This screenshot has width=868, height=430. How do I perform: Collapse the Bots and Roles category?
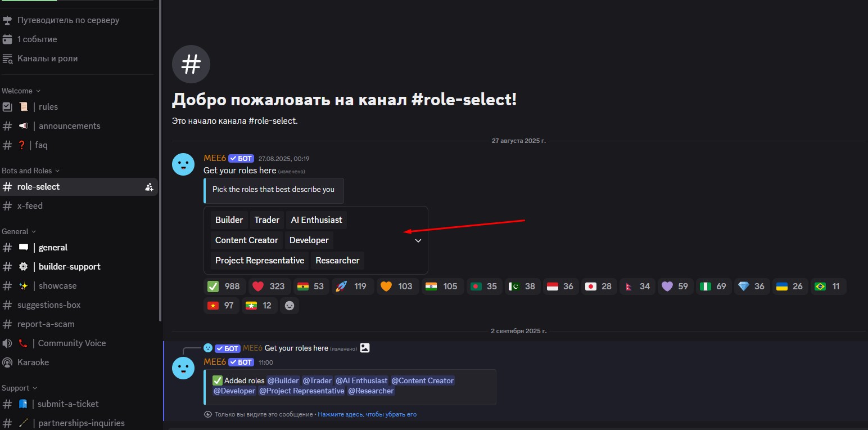click(x=30, y=171)
